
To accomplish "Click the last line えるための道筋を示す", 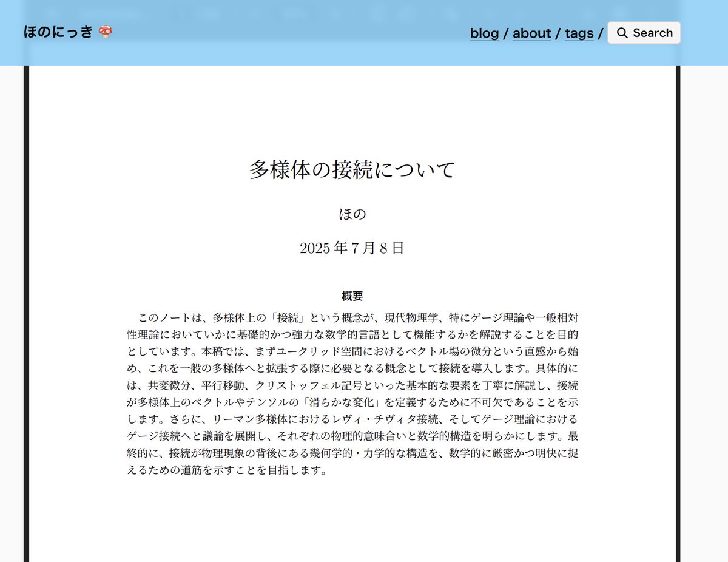I will click(x=227, y=470).
